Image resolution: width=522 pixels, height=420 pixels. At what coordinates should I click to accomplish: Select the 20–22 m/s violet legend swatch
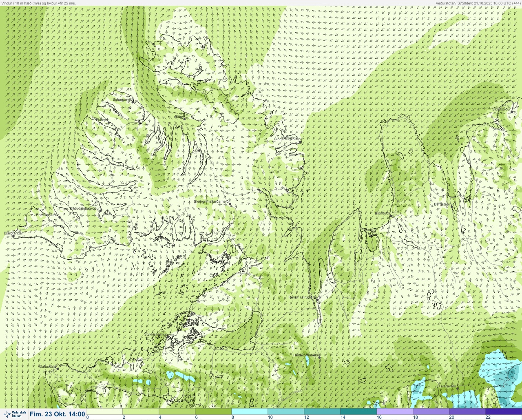pos(467,411)
